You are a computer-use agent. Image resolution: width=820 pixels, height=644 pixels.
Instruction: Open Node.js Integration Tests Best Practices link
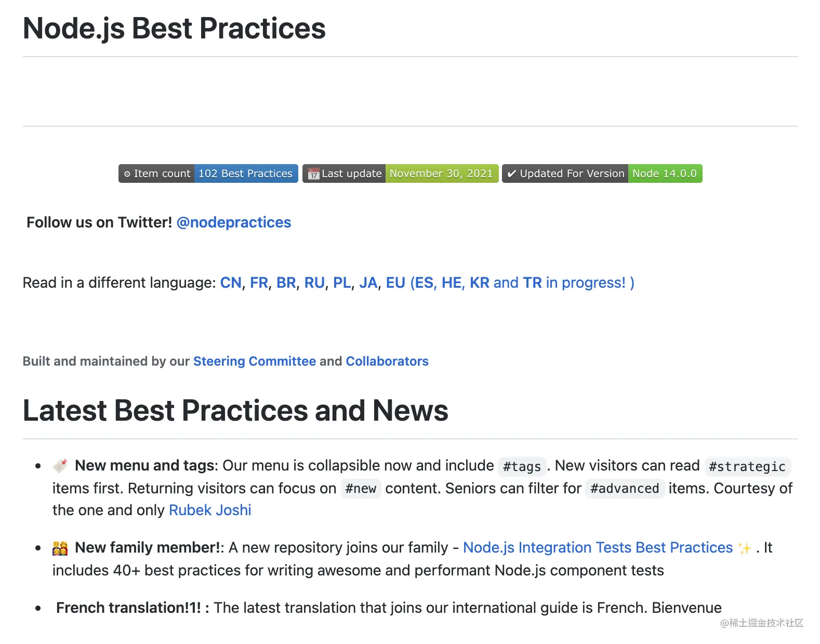click(x=598, y=547)
